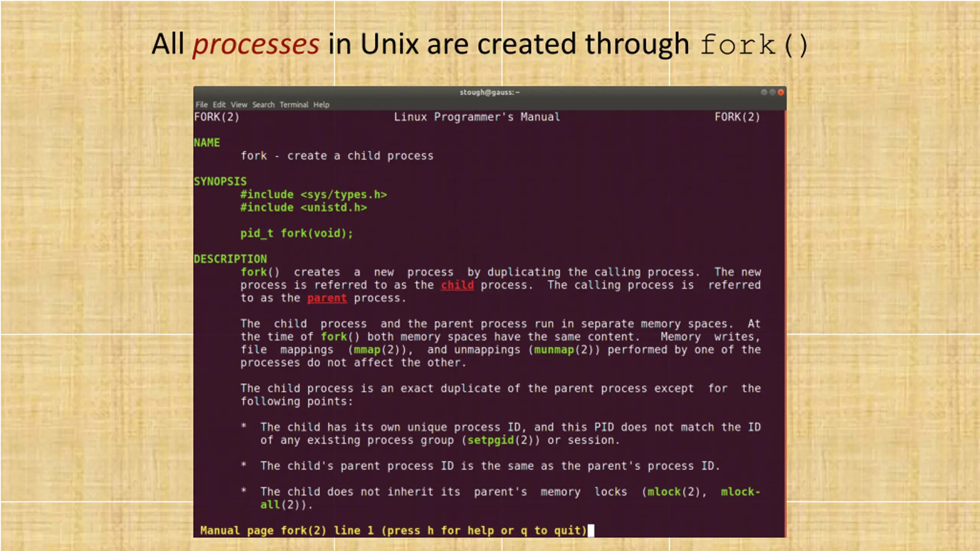Click the green munmap reference
Image resolution: width=980 pixels, height=551 pixels.
click(x=554, y=350)
